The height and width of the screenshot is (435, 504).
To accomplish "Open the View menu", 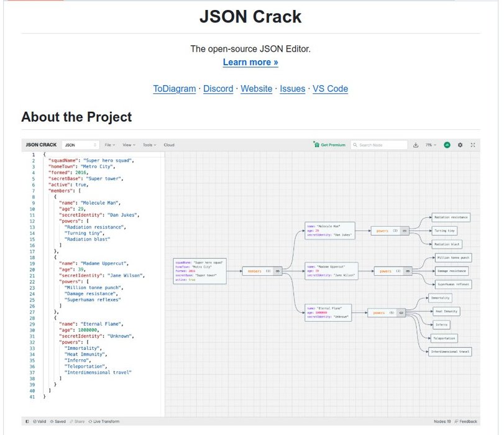I will 129,145.
